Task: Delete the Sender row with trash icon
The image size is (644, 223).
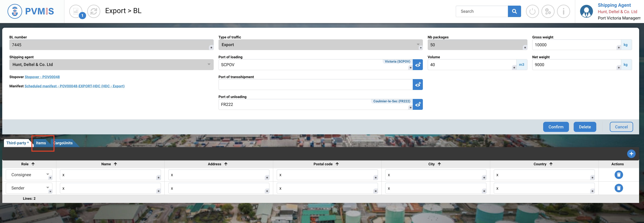Action: [x=619, y=188]
